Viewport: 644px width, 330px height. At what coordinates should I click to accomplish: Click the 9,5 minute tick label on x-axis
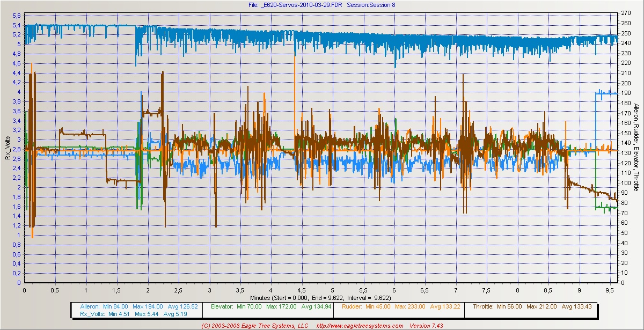[610, 290]
